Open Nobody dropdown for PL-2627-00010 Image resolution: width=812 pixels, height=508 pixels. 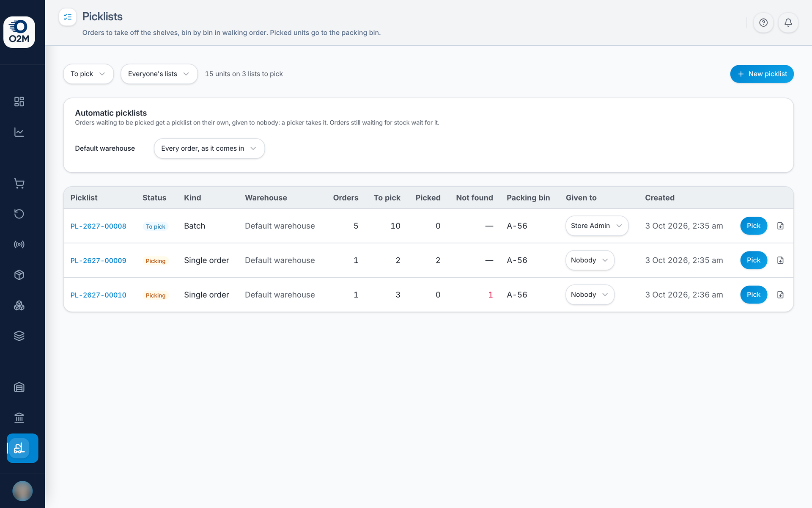[x=590, y=295]
